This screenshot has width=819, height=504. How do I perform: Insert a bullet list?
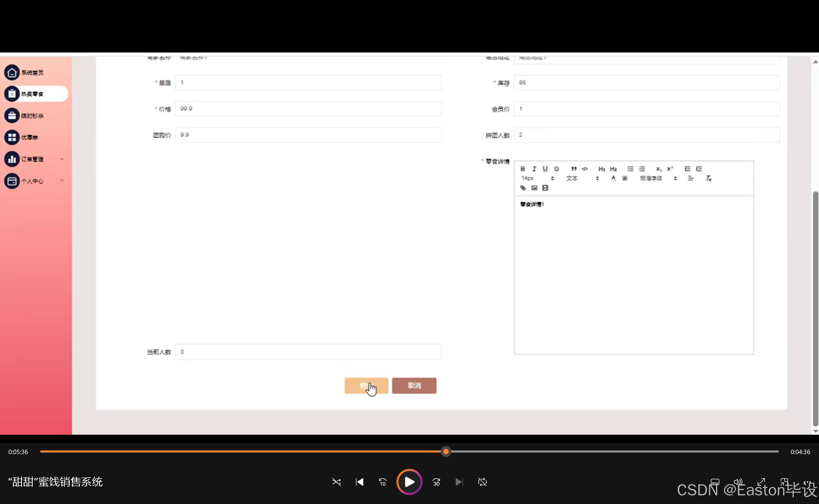point(642,169)
